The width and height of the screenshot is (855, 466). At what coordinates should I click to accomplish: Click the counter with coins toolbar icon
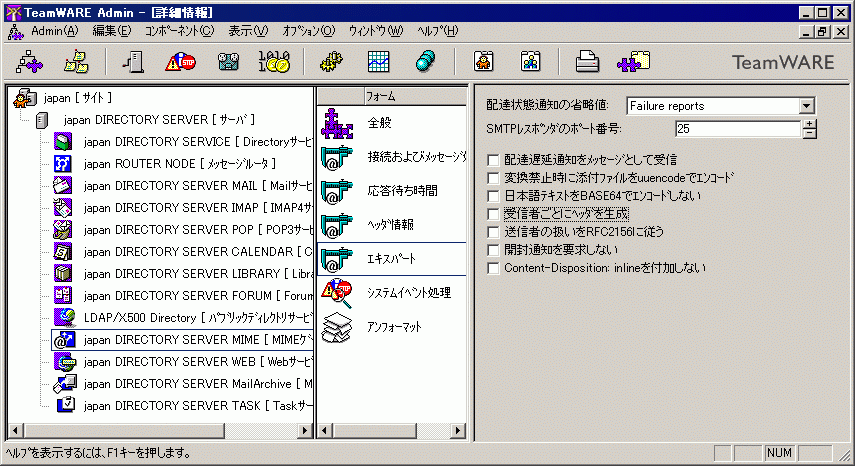point(274,62)
